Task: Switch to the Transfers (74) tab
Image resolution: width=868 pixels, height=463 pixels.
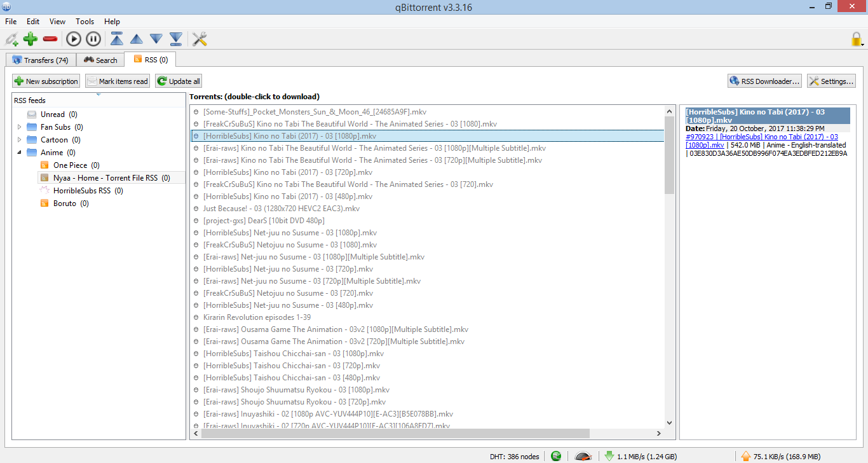Action: pyautogui.click(x=41, y=60)
